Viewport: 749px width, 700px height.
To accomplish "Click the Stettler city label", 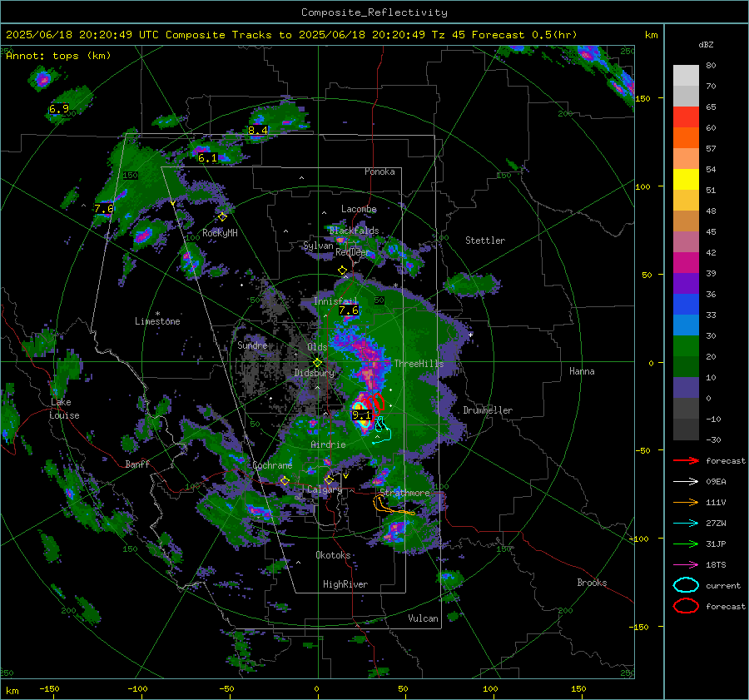I will [485, 241].
